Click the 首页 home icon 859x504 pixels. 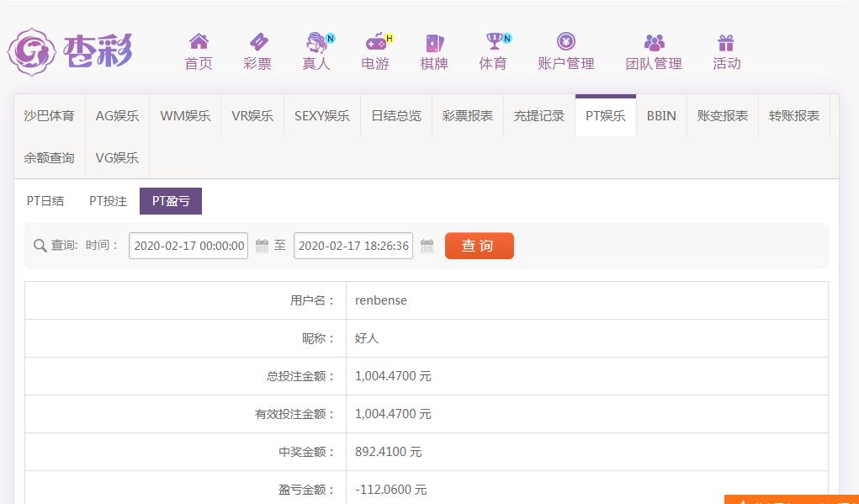pyautogui.click(x=199, y=42)
